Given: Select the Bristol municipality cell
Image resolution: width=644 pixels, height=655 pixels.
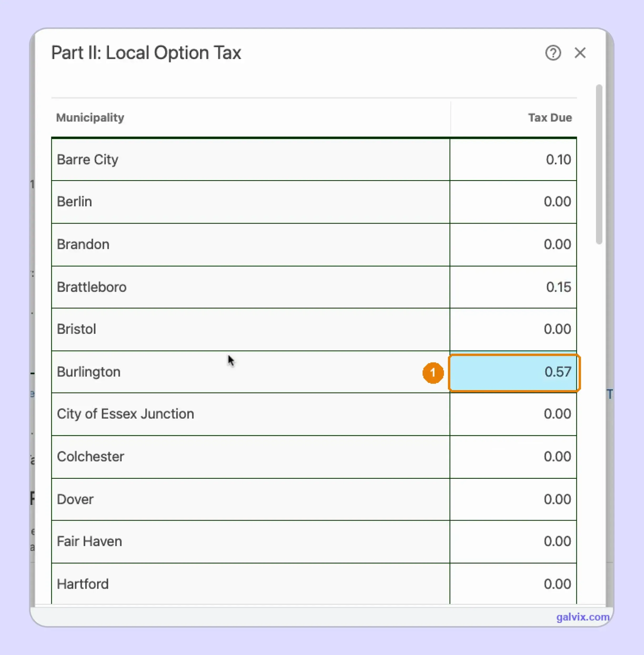Looking at the screenshot, I should click(251, 329).
